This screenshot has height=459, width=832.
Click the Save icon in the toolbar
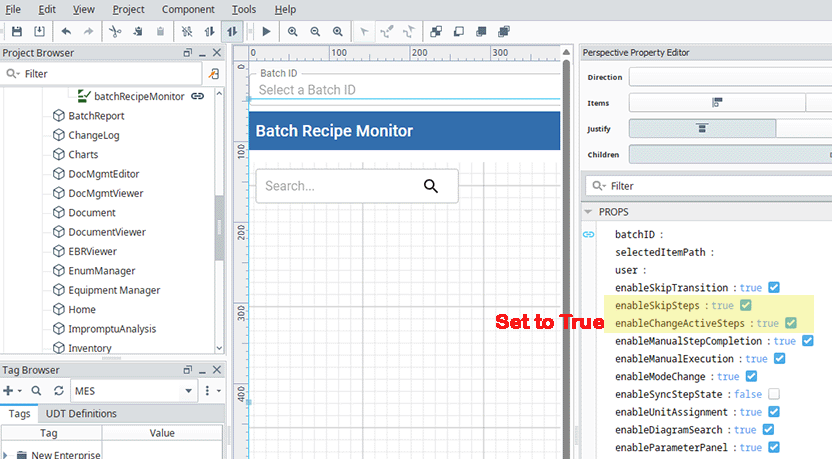17,32
